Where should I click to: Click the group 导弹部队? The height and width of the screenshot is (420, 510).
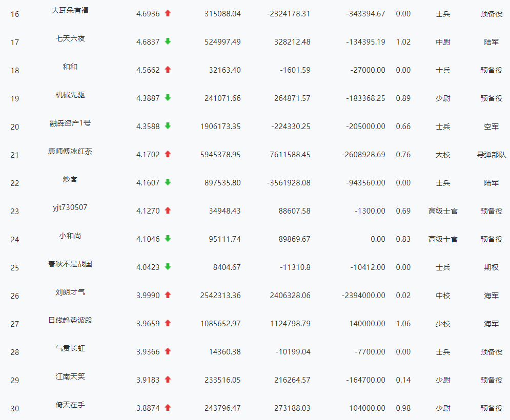(492, 155)
